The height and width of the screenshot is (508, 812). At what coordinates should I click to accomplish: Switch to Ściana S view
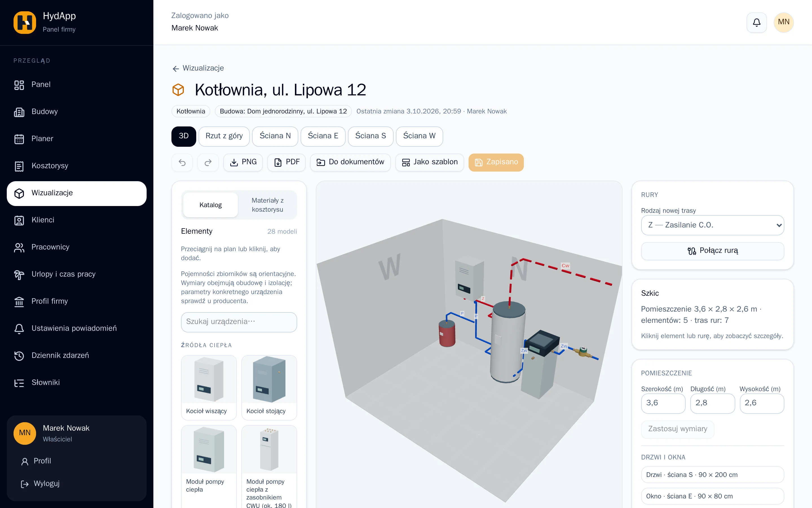coord(370,136)
